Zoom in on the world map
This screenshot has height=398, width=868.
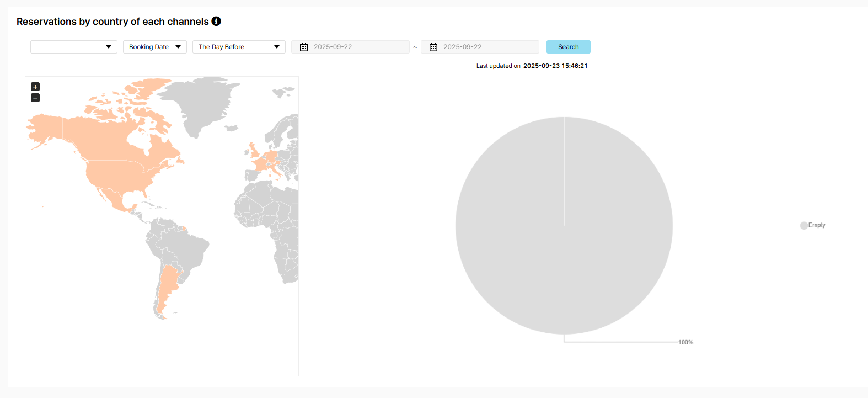[x=35, y=87]
